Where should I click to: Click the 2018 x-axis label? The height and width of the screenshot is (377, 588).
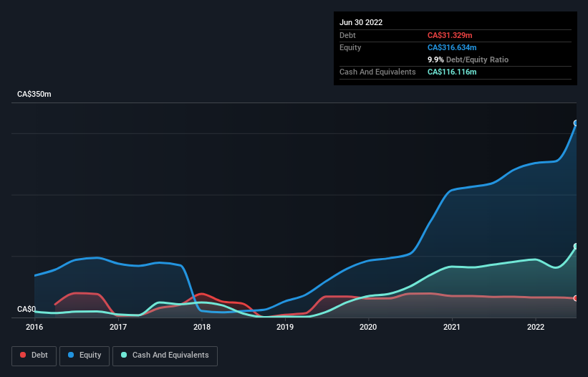[x=202, y=327]
